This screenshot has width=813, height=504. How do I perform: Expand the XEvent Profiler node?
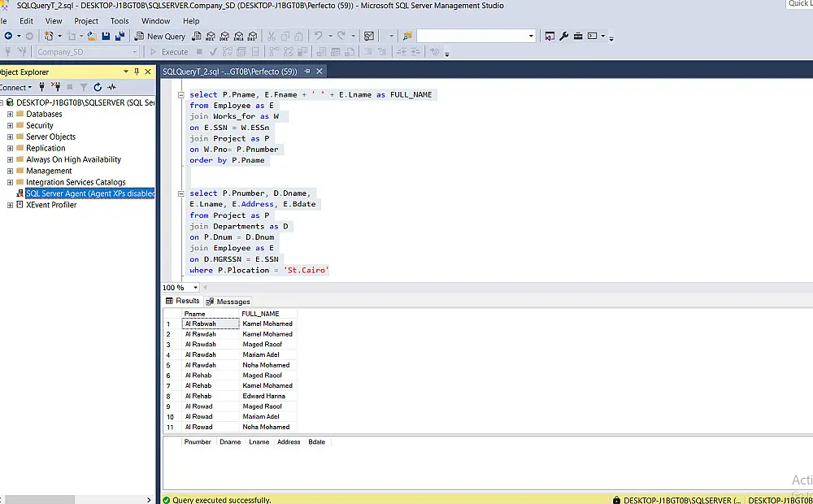coord(10,205)
